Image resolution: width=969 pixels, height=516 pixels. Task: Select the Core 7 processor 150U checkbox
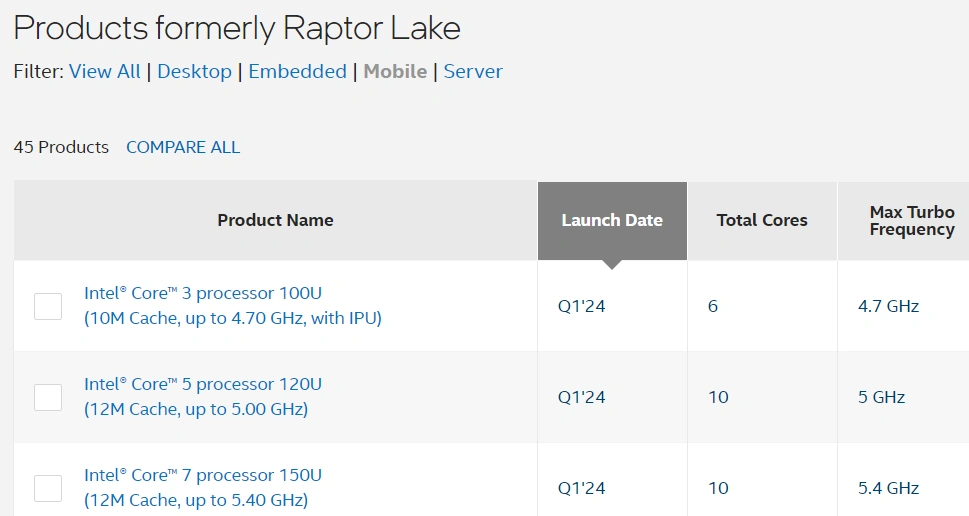(x=48, y=488)
